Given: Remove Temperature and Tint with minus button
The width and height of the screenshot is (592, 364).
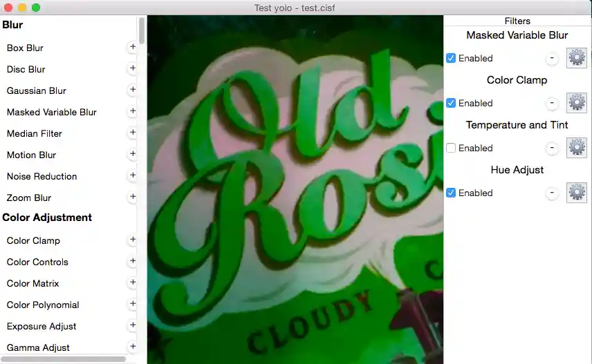Looking at the screenshot, I should coord(552,149).
